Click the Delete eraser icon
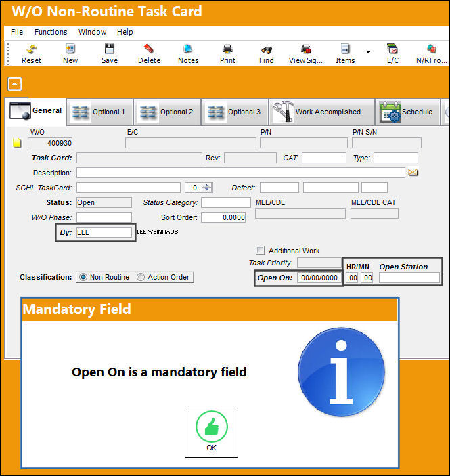Screen dimensions: 450x476 click(x=149, y=53)
